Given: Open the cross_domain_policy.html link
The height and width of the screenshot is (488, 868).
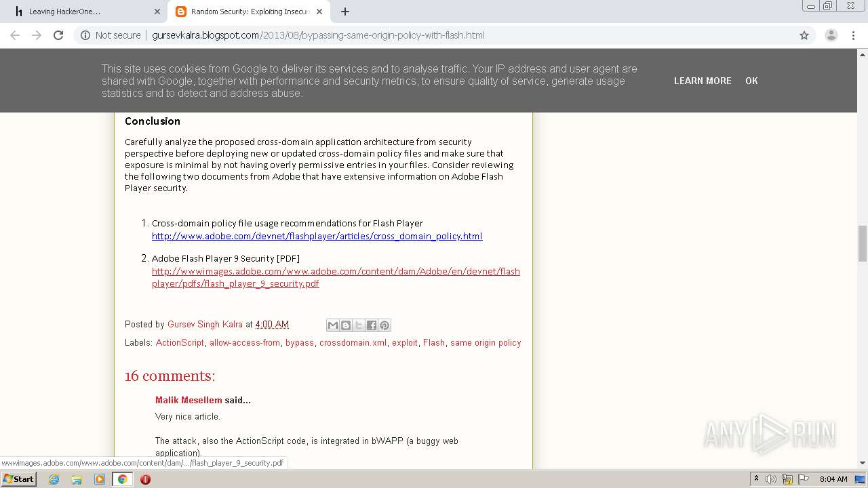Looking at the screenshot, I should [317, 236].
